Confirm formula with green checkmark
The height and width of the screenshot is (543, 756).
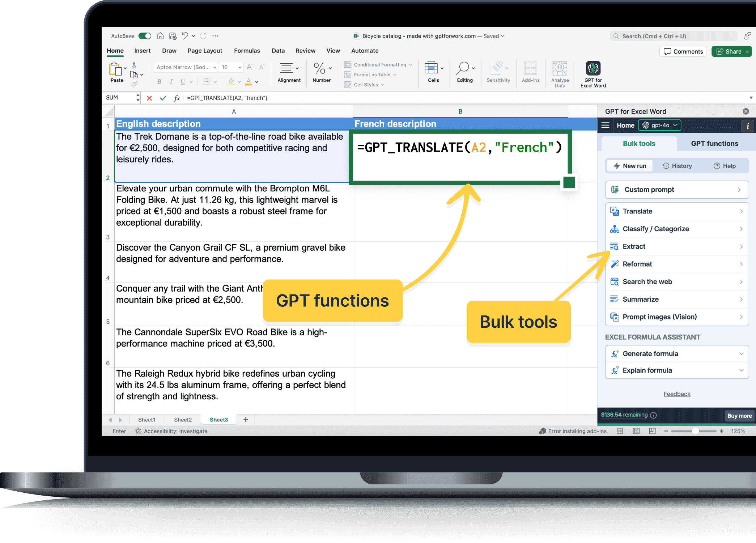click(x=163, y=98)
